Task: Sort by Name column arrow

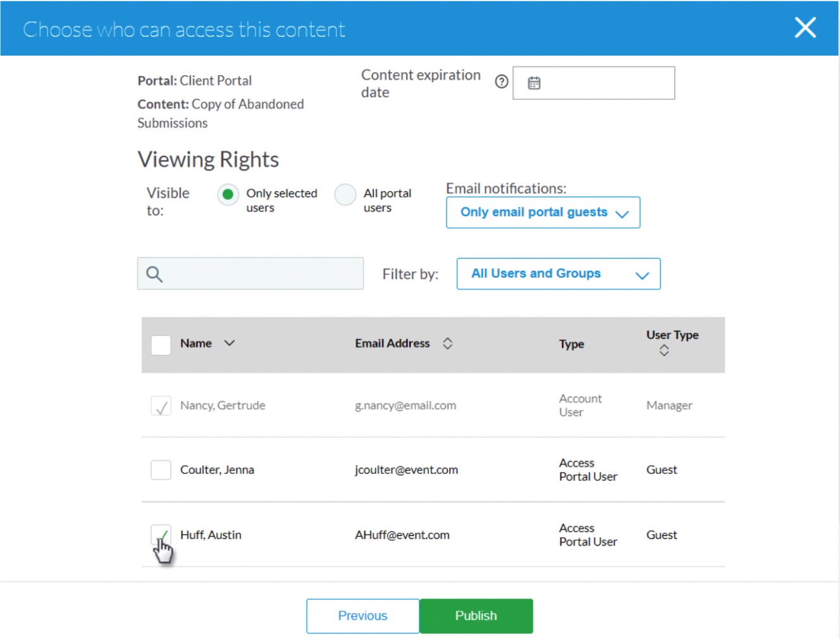Action: point(230,343)
